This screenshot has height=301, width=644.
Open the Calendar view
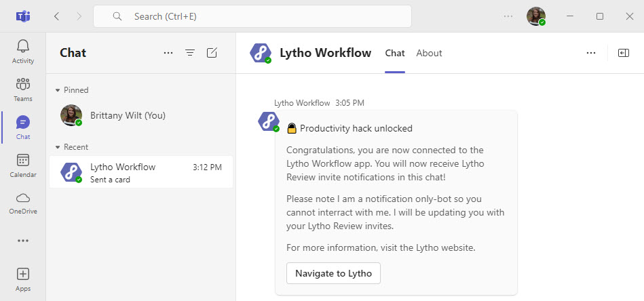click(x=23, y=165)
